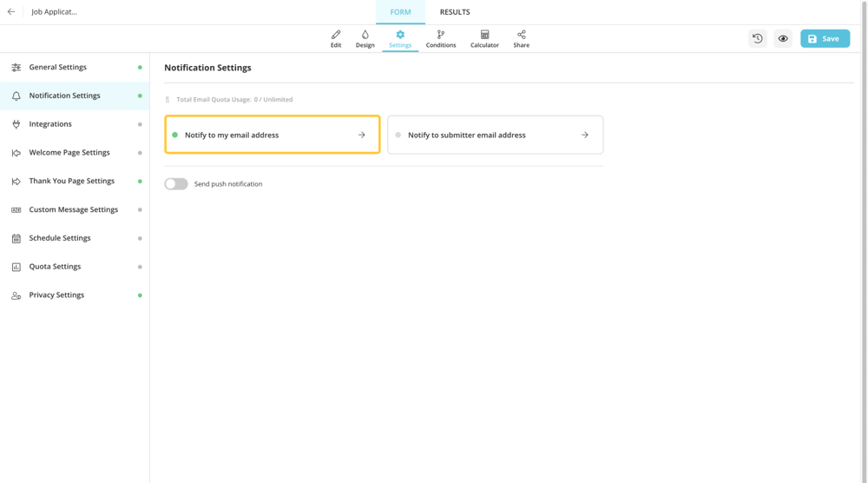Viewport: 868px width, 483px height.
Task: Click the Save button
Action: tap(825, 38)
